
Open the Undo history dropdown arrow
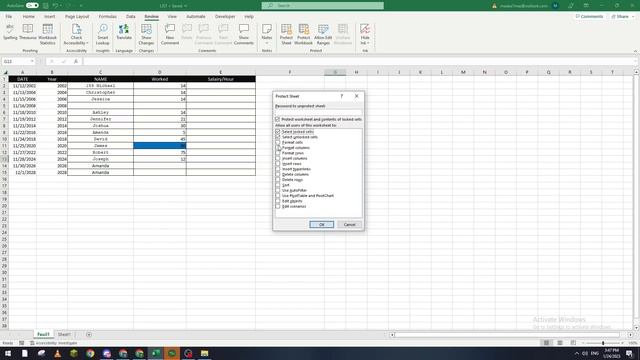pyautogui.click(x=61, y=6)
